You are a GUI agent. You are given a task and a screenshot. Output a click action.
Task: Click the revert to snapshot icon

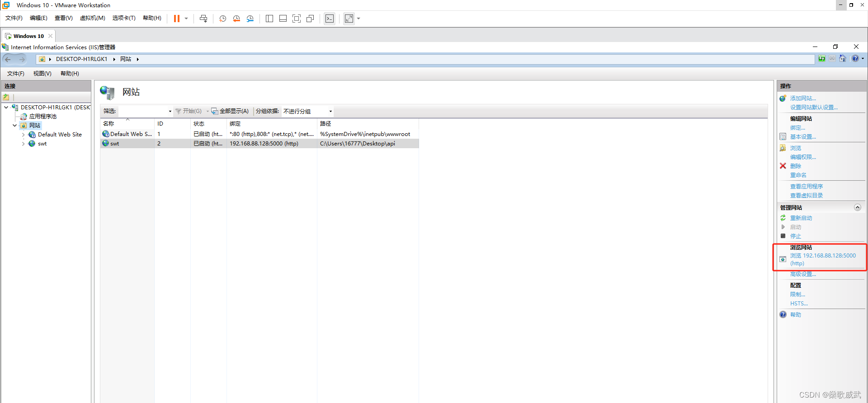[x=236, y=19]
